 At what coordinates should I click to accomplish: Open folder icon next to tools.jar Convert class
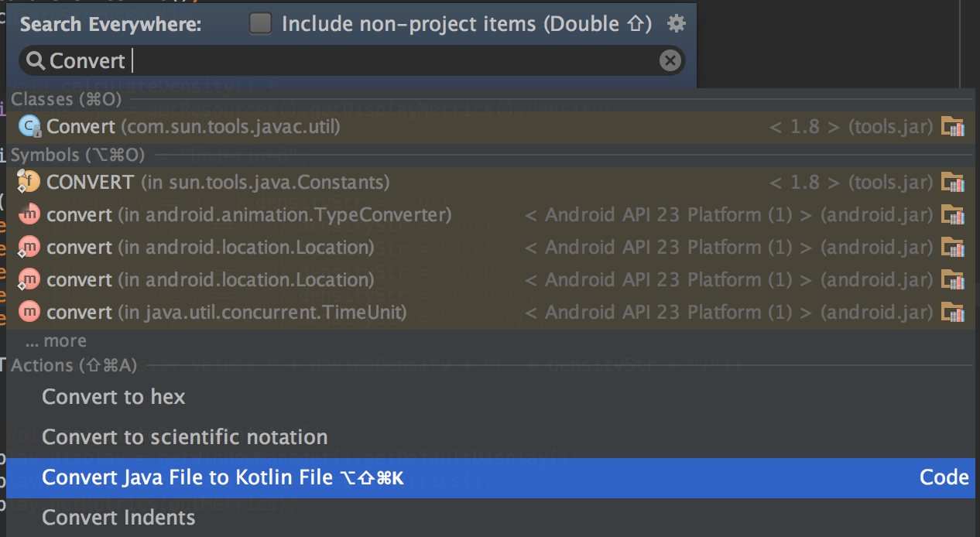coord(953,125)
